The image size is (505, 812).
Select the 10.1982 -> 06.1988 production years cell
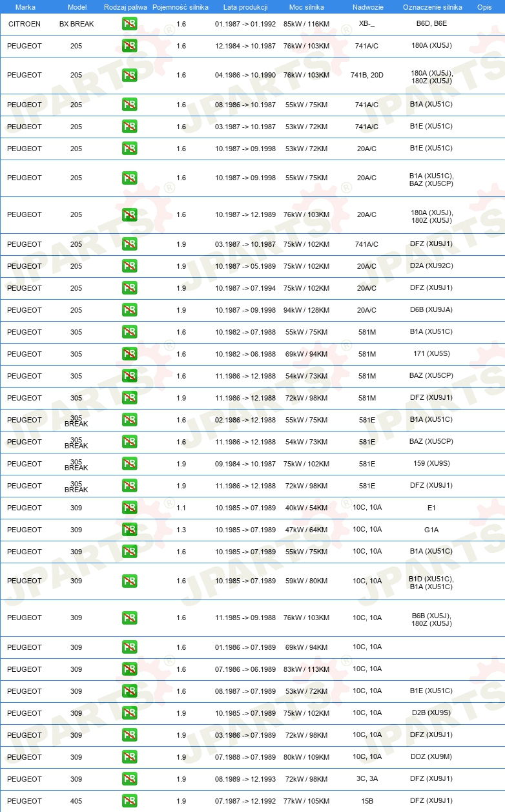tap(245, 354)
